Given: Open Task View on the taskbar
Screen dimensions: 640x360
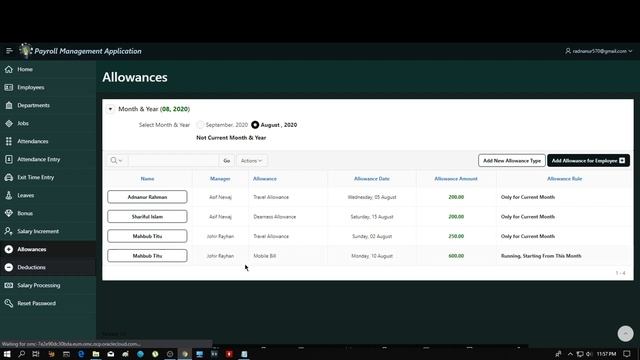Looking at the screenshot, I should [36, 354].
